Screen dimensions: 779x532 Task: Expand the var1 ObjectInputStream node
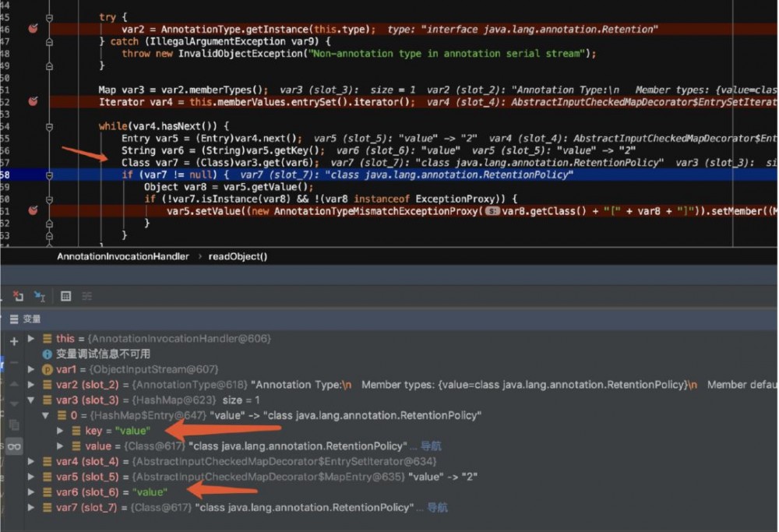[31, 369]
